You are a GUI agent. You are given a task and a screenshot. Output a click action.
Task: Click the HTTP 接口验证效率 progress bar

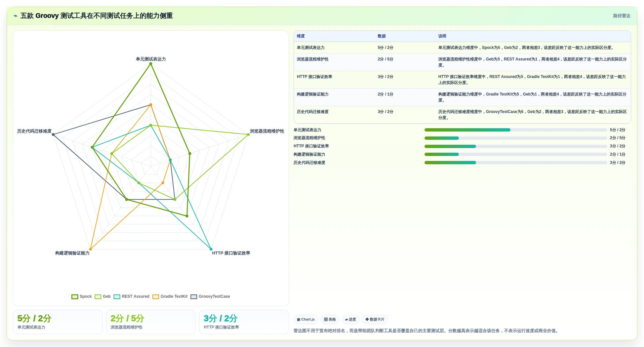pyautogui.click(x=516, y=146)
